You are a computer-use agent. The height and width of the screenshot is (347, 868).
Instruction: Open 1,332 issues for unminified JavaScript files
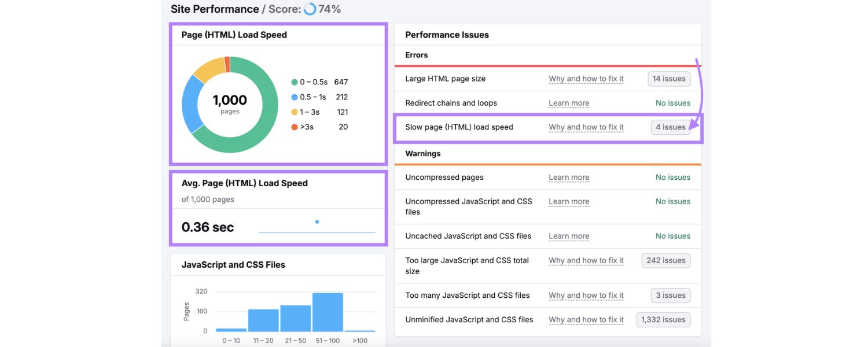(x=663, y=319)
